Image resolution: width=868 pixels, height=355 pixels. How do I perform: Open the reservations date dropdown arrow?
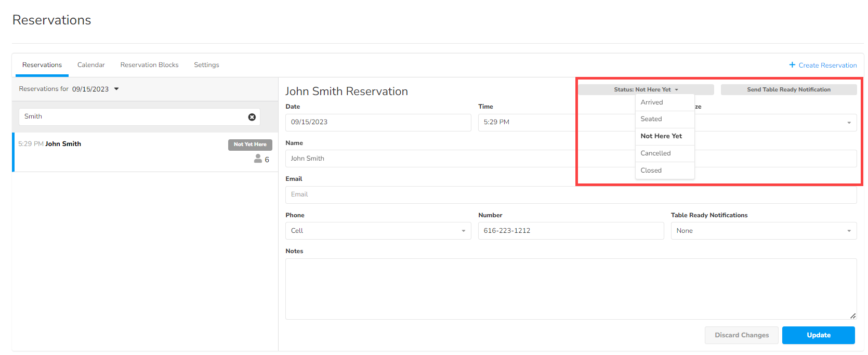pyautogui.click(x=116, y=89)
